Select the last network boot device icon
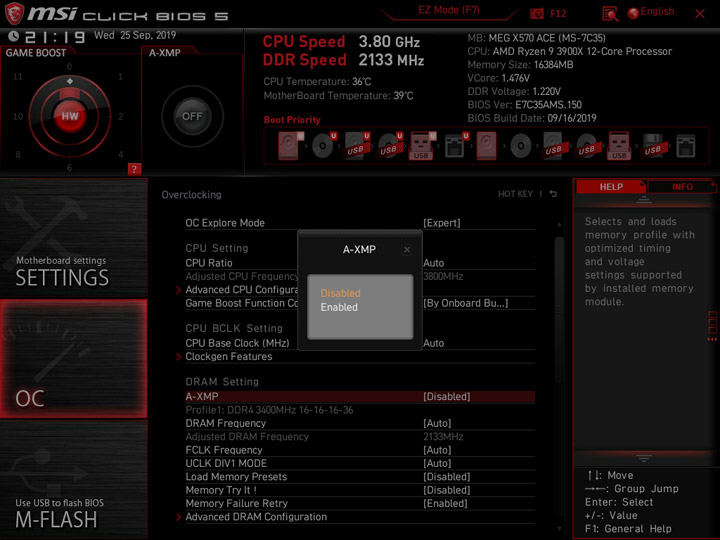Image resolution: width=720 pixels, height=540 pixels. pyautogui.click(x=686, y=146)
